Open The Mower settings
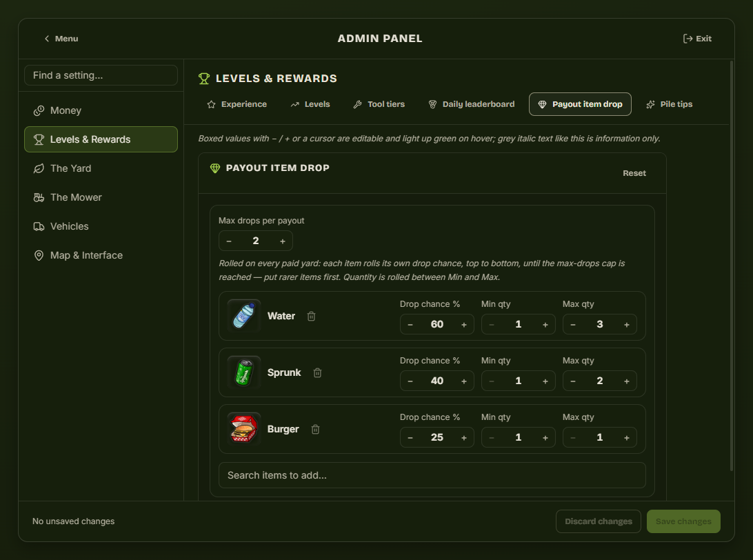Viewport: 753px width, 560px height. tap(101, 197)
